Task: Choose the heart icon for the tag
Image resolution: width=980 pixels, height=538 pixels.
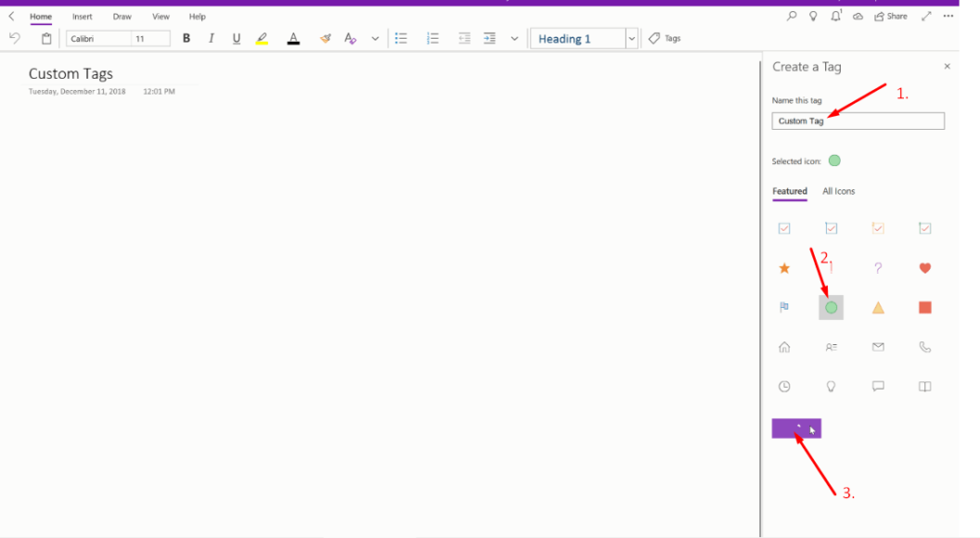Action: coord(924,267)
